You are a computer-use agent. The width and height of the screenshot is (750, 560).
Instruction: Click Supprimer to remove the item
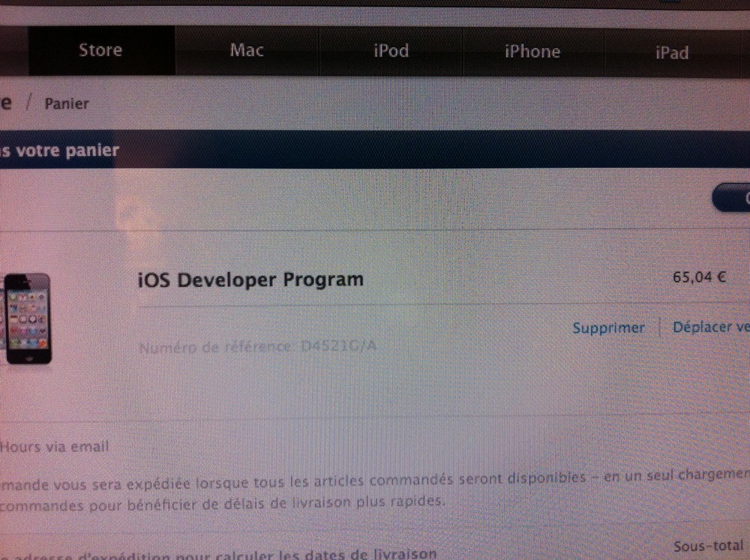tap(608, 328)
